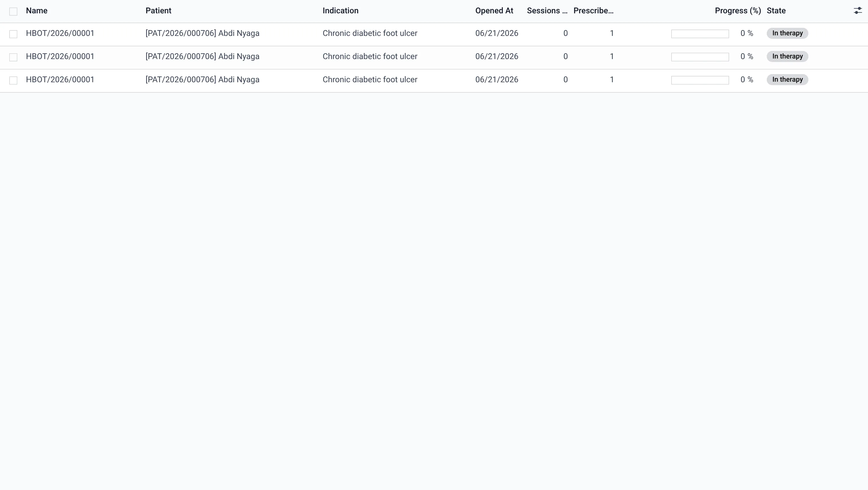868x490 pixels.
Task: Click the first row's progress bar
Action: [700, 34]
